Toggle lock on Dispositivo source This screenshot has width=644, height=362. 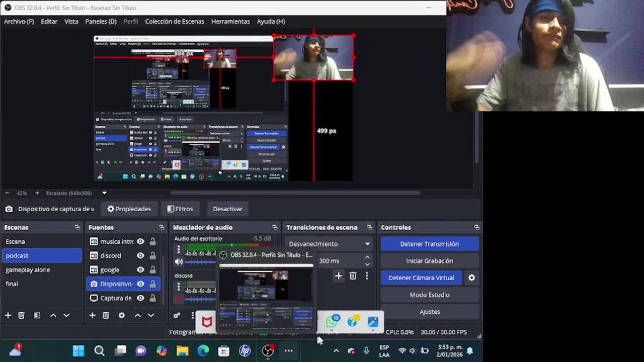point(152,284)
